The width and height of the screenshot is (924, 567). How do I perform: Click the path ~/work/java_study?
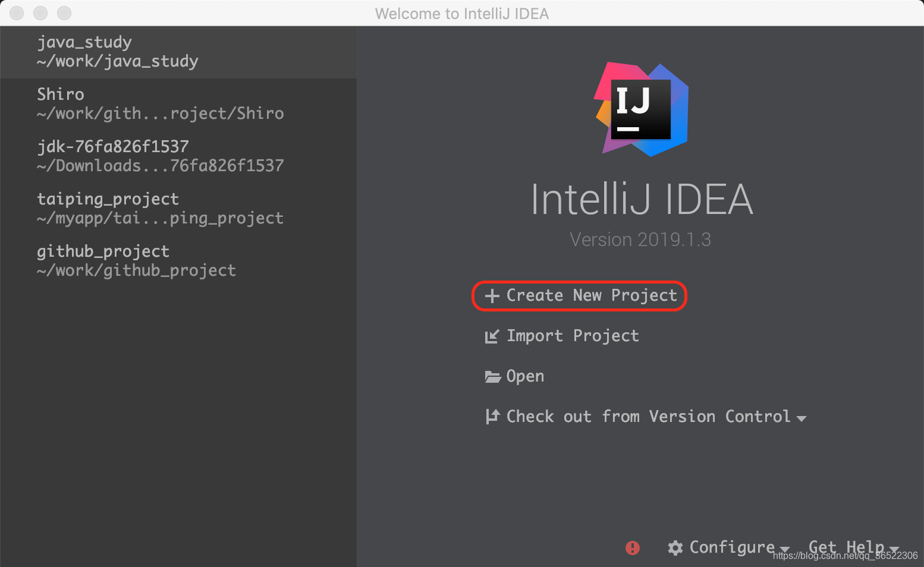[118, 62]
